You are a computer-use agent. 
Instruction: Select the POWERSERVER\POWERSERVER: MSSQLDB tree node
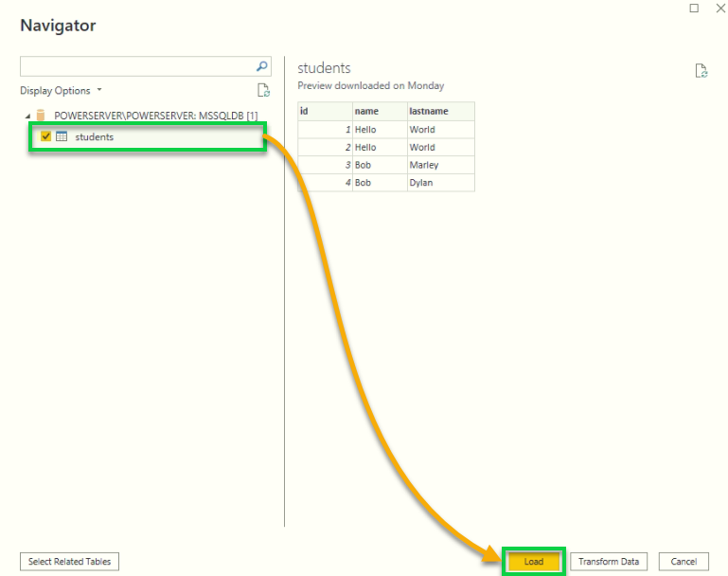point(155,116)
